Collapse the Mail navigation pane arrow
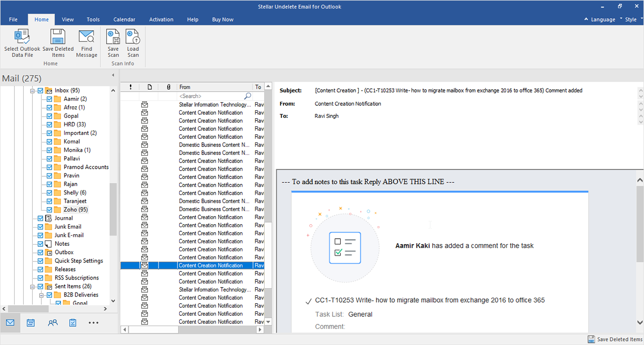 113,75
